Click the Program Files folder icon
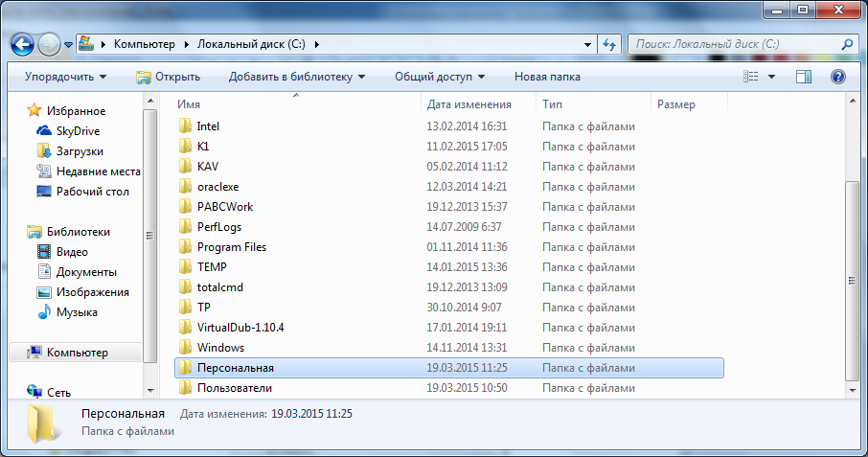 click(x=186, y=247)
